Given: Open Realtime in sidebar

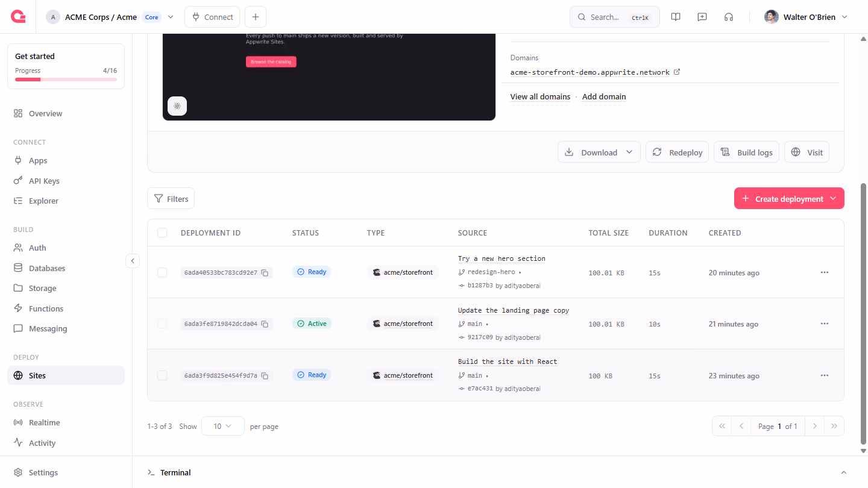Looking at the screenshot, I should click(x=66, y=422).
